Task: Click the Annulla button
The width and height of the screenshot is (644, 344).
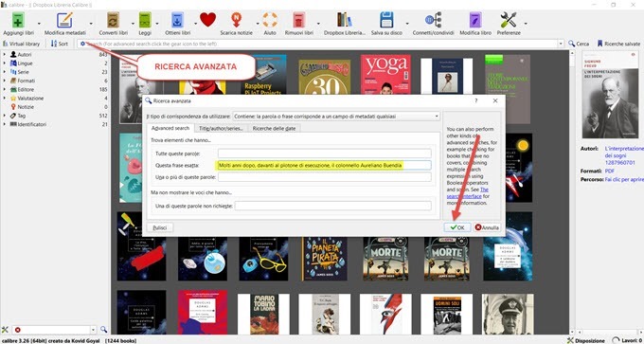Action: tap(487, 227)
